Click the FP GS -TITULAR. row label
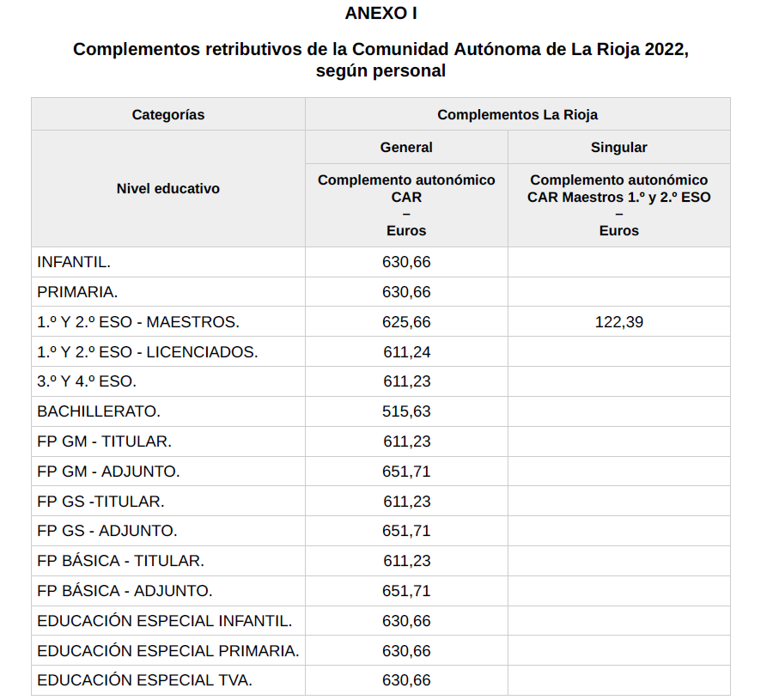 click(100, 502)
